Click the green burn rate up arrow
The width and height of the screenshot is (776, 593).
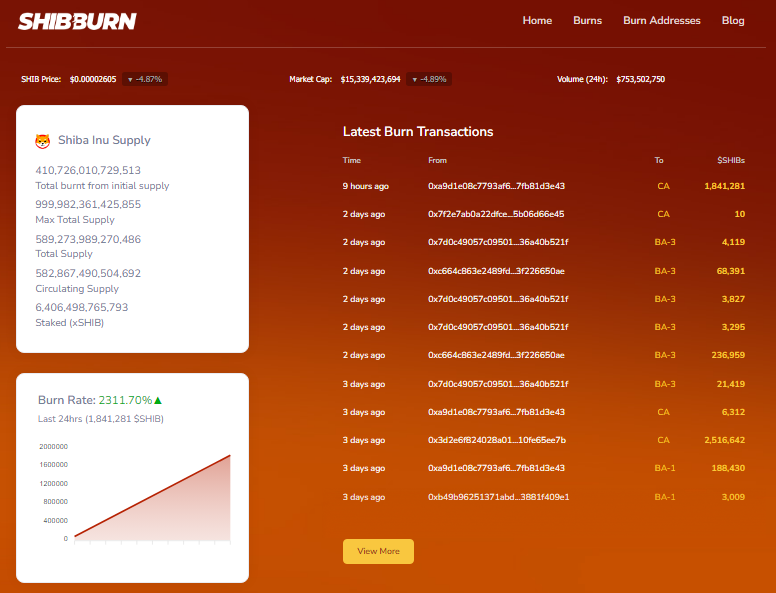coord(158,400)
